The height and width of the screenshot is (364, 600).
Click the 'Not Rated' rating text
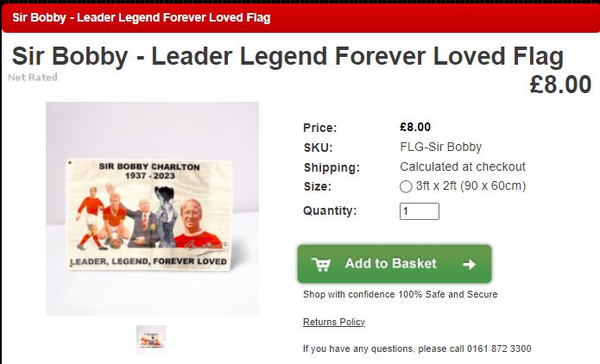coord(33,78)
